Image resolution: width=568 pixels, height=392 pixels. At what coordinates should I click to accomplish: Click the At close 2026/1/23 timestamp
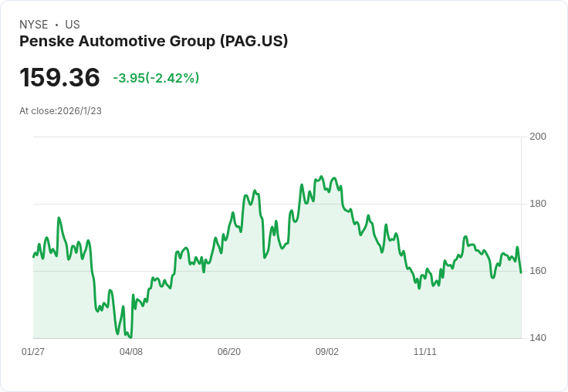click(x=60, y=111)
